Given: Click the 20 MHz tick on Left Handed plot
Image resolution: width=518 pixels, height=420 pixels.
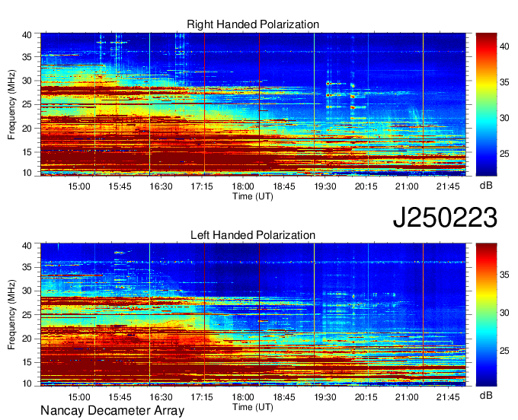Looking at the screenshot, I should 27,339.
